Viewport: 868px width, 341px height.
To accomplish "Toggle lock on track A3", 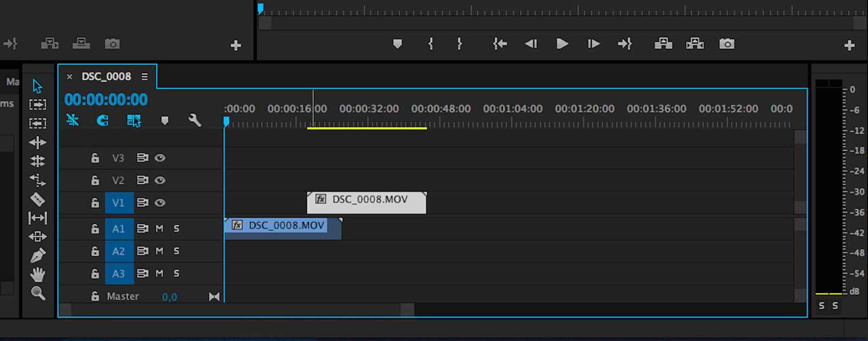I will 95,273.
